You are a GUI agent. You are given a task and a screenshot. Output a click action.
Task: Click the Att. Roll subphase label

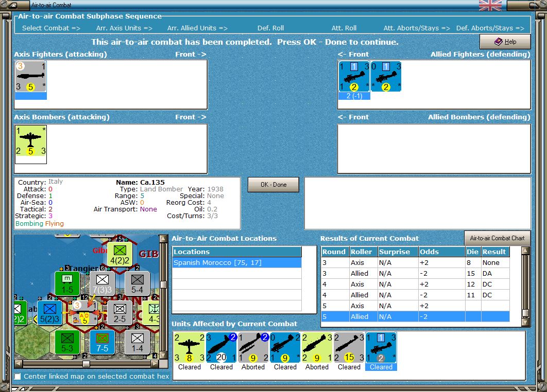pos(344,28)
